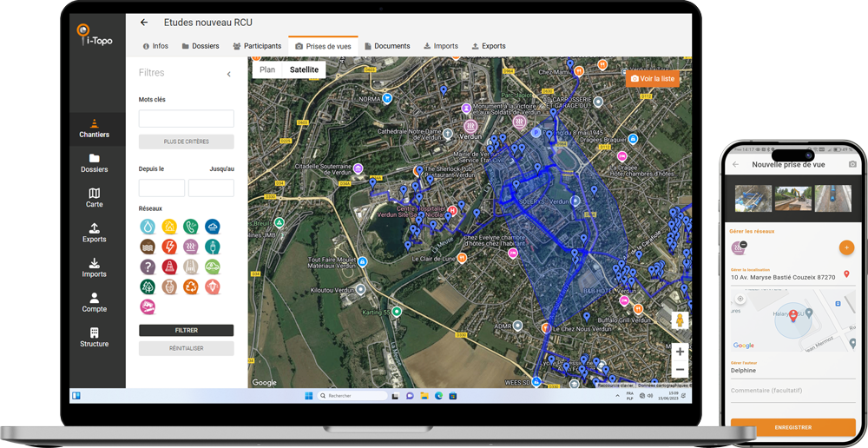Zoom in the map with plus control

pos(680,352)
